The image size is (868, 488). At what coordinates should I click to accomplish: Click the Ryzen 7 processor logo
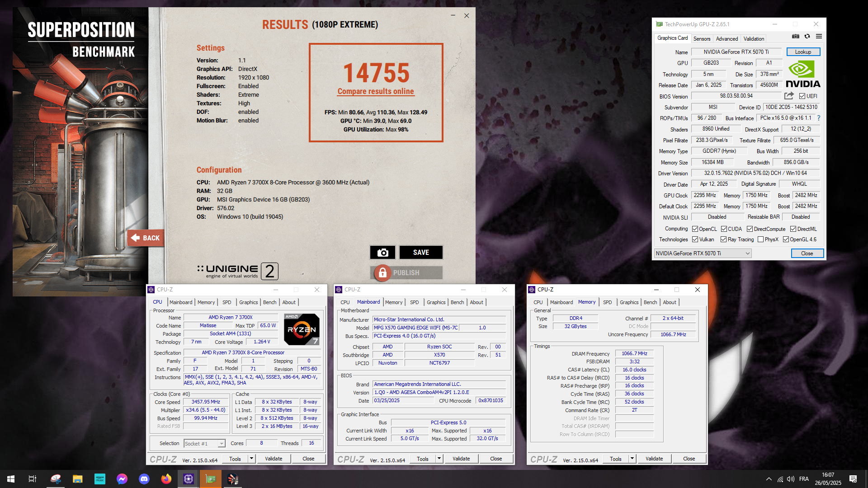[302, 329]
